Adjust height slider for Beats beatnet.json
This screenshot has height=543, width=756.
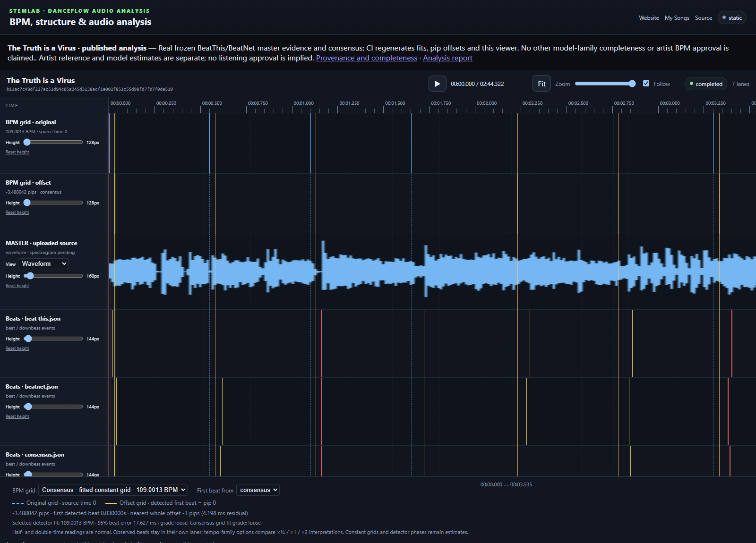coord(53,407)
